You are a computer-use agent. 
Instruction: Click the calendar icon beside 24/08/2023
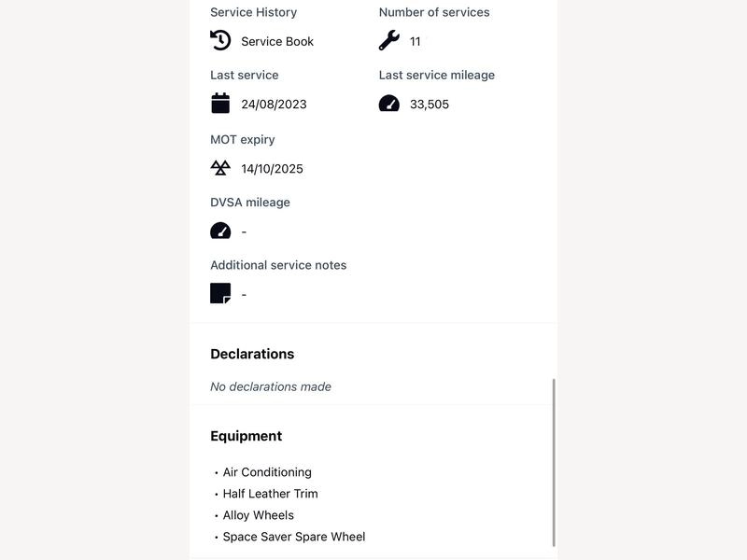[220, 104]
